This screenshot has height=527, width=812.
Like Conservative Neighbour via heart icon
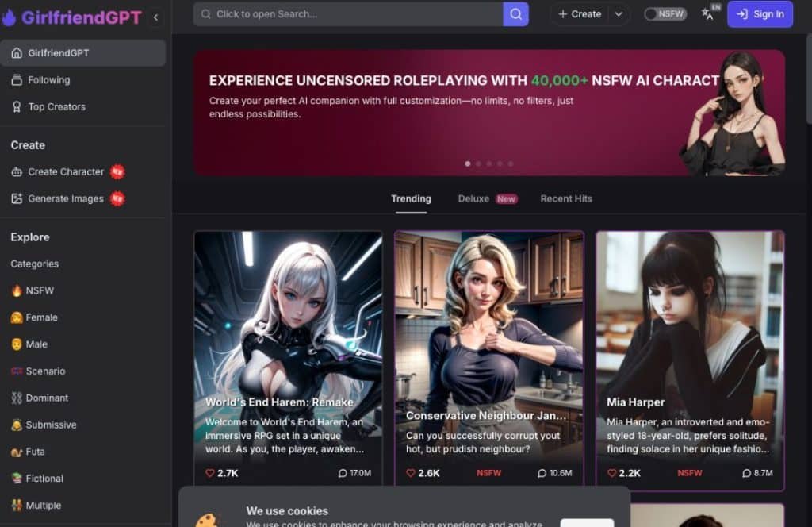[x=411, y=473]
